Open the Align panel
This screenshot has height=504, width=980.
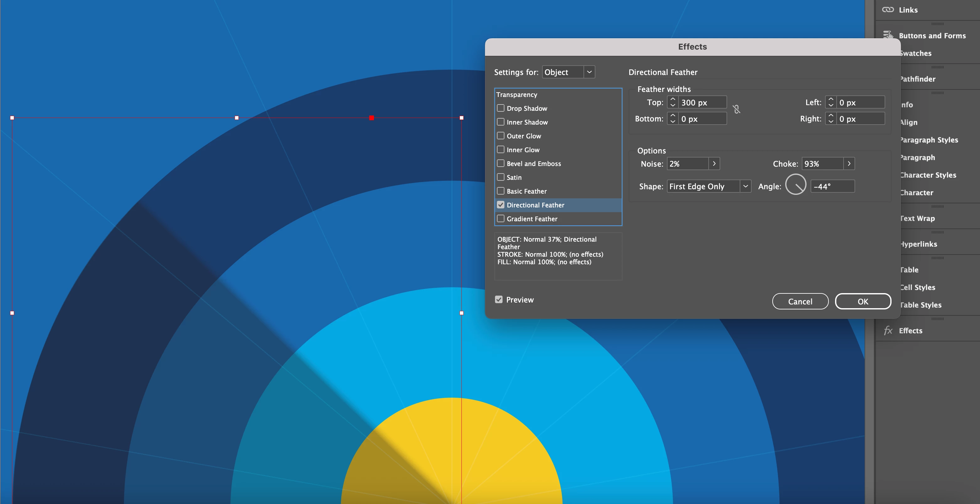click(x=909, y=122)
